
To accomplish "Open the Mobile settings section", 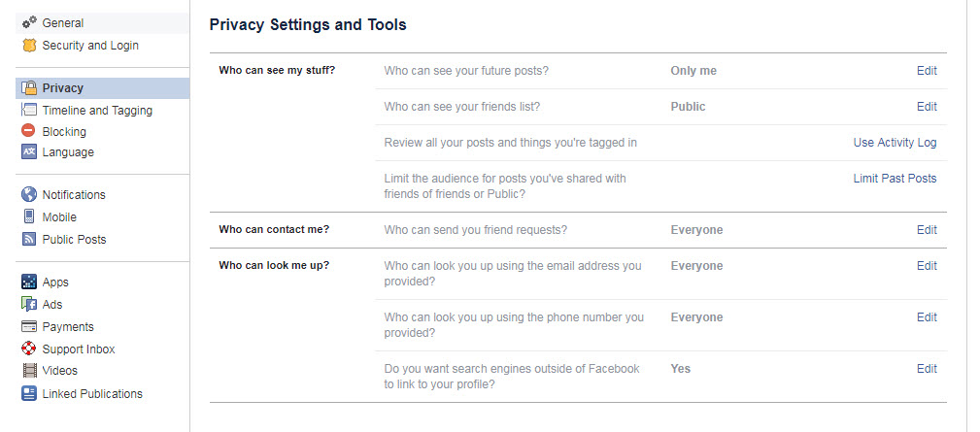I will (59, 217).
